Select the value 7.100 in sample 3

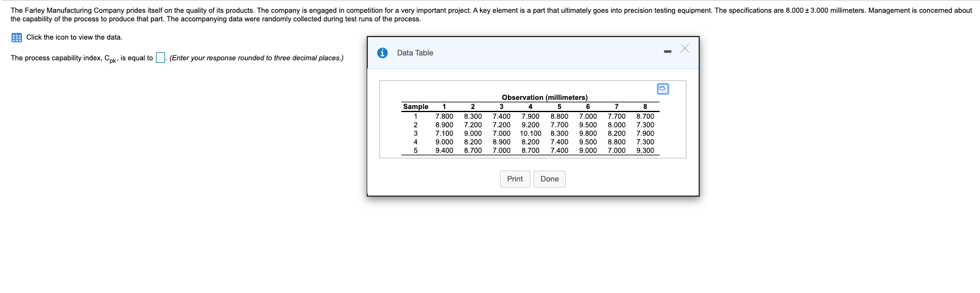(x=444, y=133)
